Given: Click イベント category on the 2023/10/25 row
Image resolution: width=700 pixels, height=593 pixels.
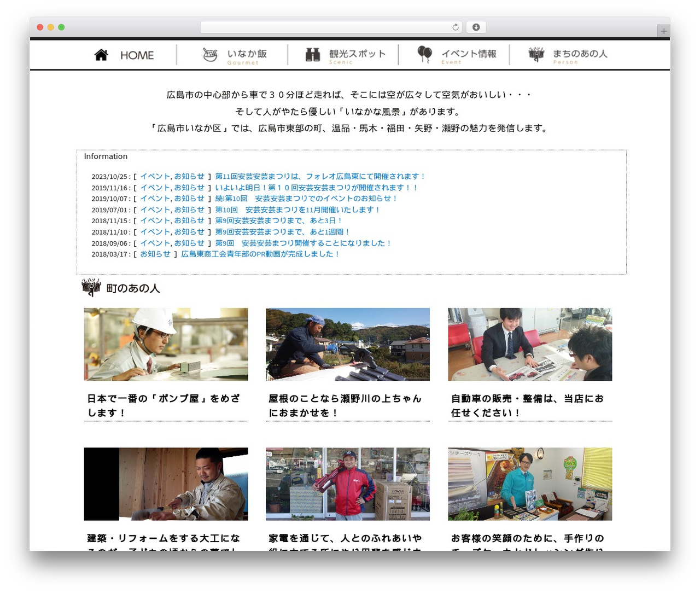Looking at the screenshot, I should [x=155, y=176].
